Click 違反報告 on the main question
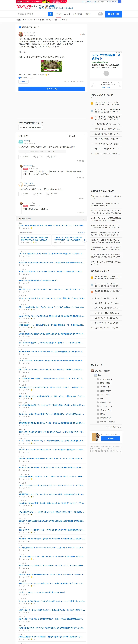Image resolution: width=138 pixels, height=644 pixels. pyautogui.click(x=81, y=81)
